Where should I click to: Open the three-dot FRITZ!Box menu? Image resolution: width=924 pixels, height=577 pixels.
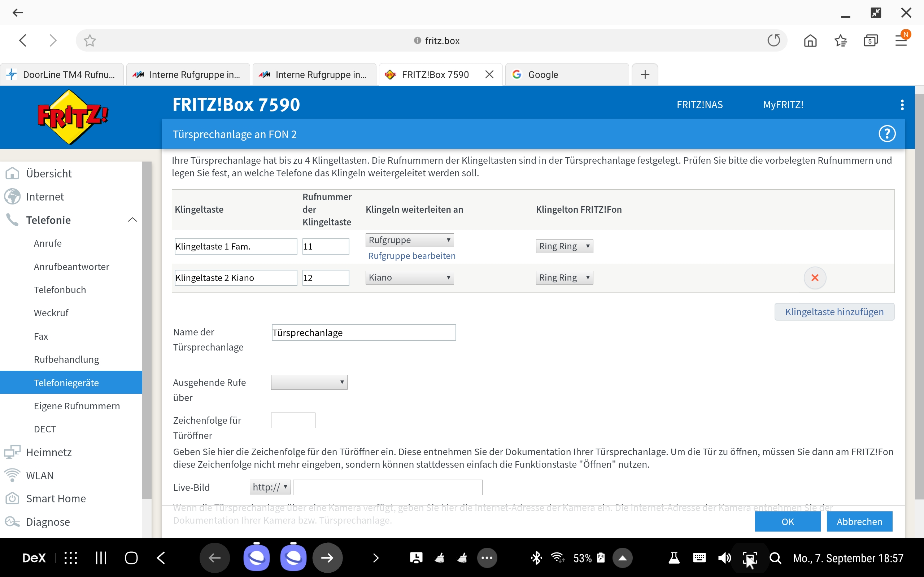coord(902,105)
